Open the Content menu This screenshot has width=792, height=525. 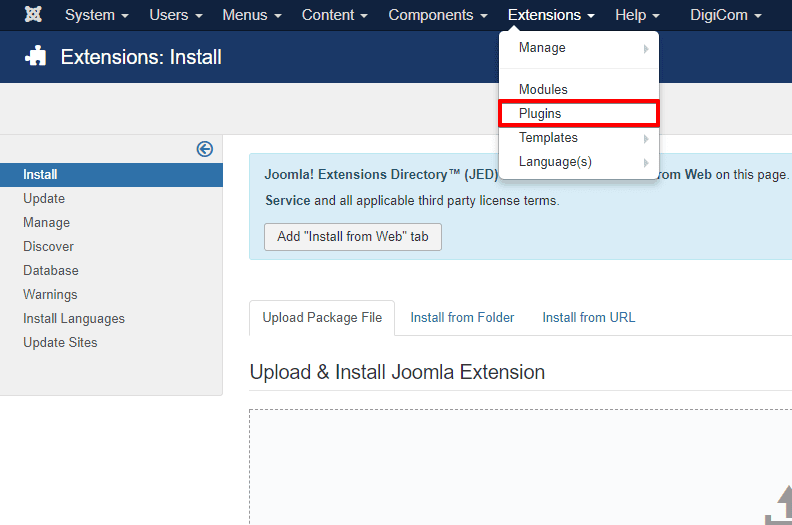click(335, 15)
